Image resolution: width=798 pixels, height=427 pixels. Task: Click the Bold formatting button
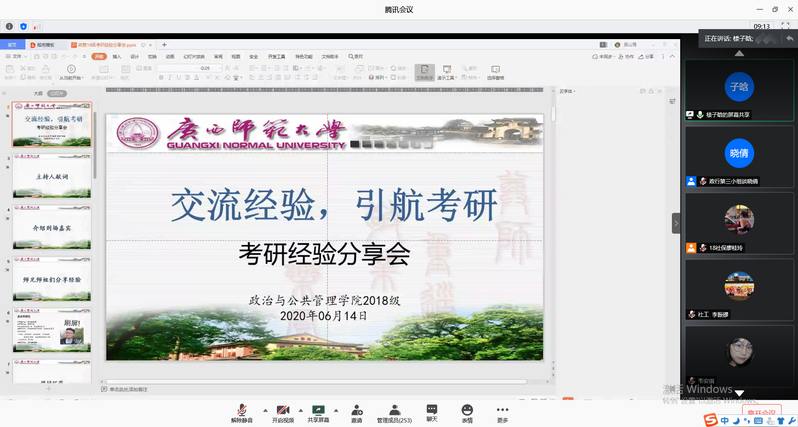[161, 78]
